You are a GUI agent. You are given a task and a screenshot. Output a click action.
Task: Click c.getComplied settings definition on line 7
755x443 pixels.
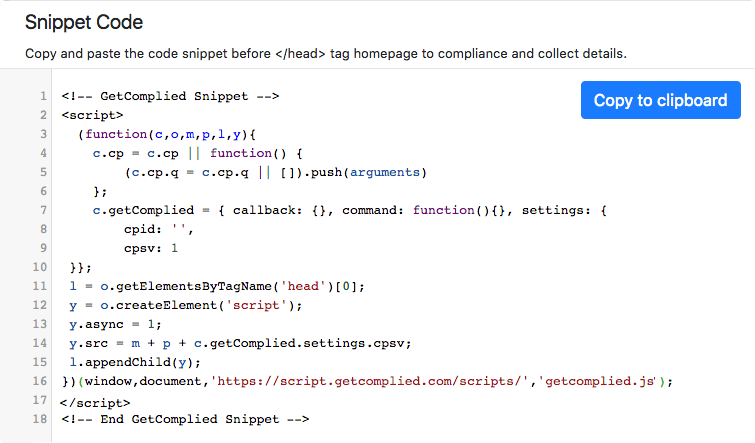tap(350, 210)
